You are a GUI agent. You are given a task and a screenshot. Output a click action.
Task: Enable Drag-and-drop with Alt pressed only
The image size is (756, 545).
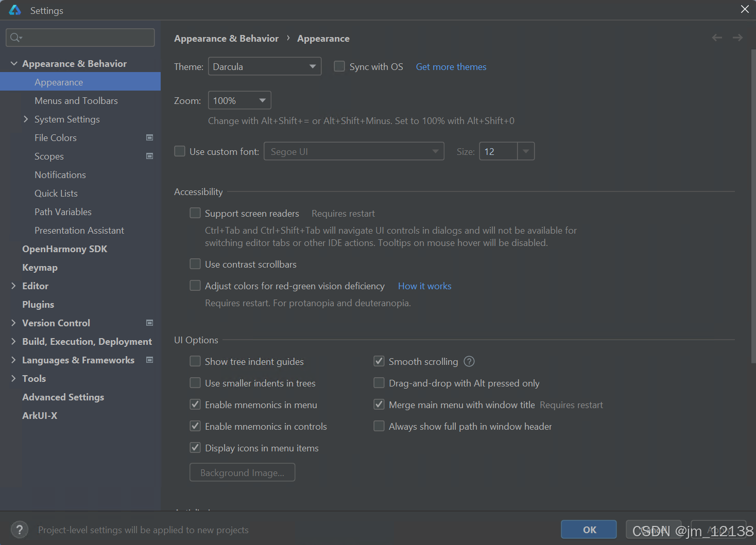pyautogui.click(x=379, y=383)
